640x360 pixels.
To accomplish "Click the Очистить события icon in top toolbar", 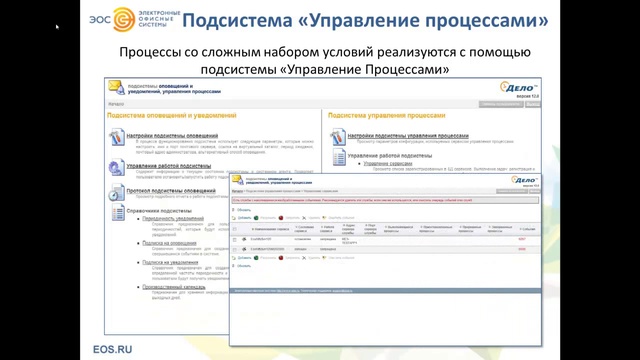I will (324, 218).
